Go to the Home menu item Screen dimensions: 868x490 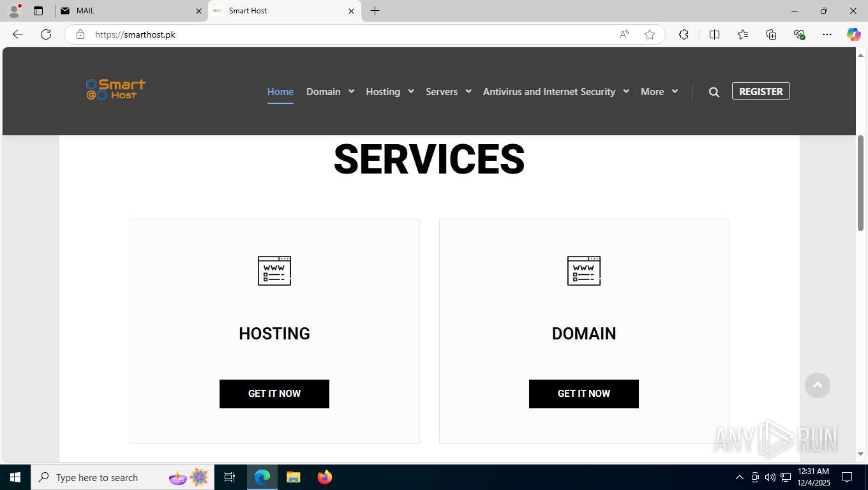pyautogui.click(x=280, y=92)
